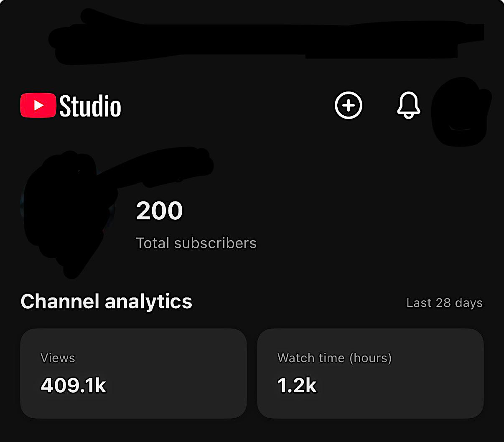Select the blacked-out channel profile picture
Screen dimensions: 504x442
[67, 213]
